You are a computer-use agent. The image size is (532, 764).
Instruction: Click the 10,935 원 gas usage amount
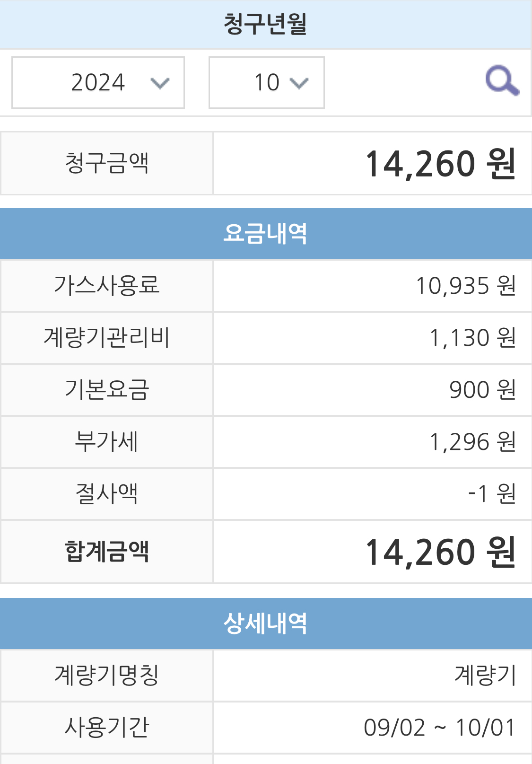tap(465, 286)
